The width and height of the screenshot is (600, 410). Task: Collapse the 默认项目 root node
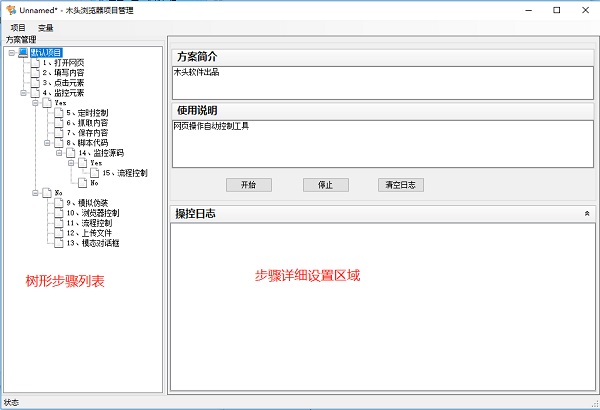(x=11, y=52)
